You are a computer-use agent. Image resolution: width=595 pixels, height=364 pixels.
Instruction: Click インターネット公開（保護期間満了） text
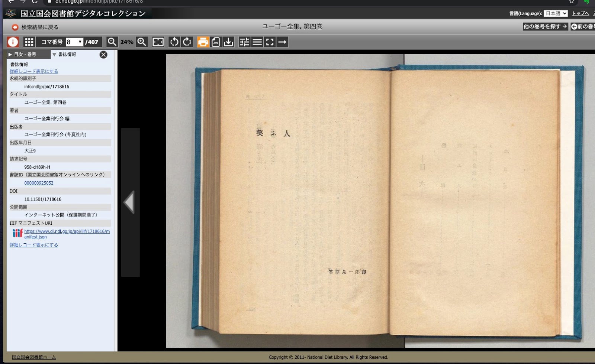[x=61, y=215]
